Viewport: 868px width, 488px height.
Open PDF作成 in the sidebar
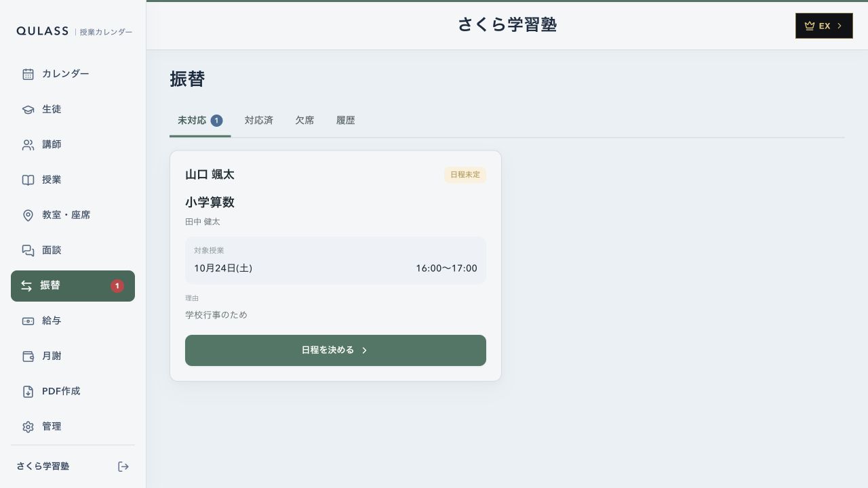[73, 391]
